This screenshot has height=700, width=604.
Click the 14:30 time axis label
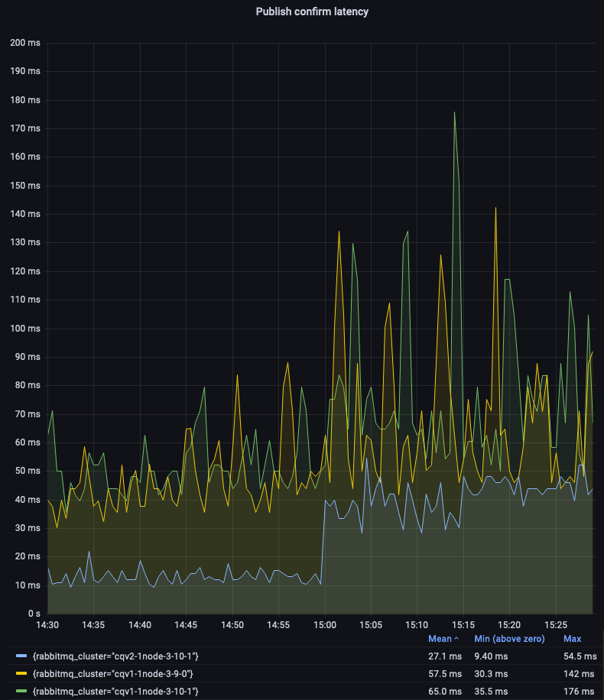click(47, 624)
